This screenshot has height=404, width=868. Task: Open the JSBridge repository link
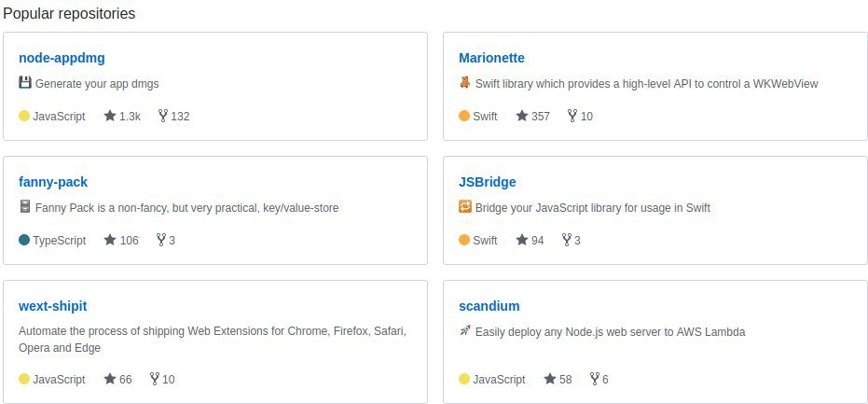point(487,182)
